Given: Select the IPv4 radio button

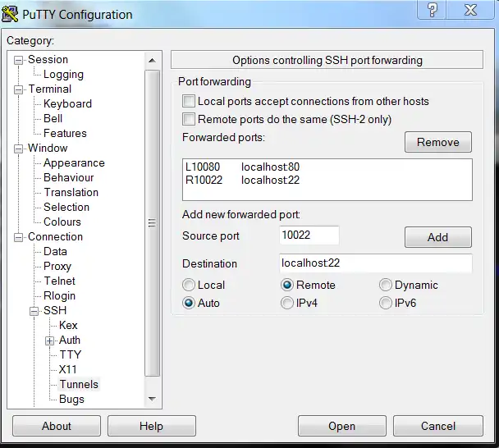Looking at the screenshot, I should pos(286,303).
